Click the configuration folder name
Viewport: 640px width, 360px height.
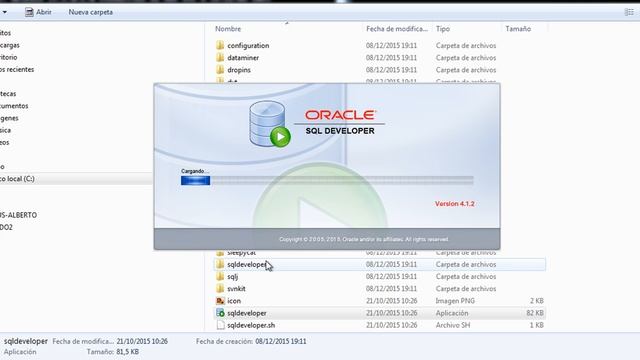coord(248,45)
